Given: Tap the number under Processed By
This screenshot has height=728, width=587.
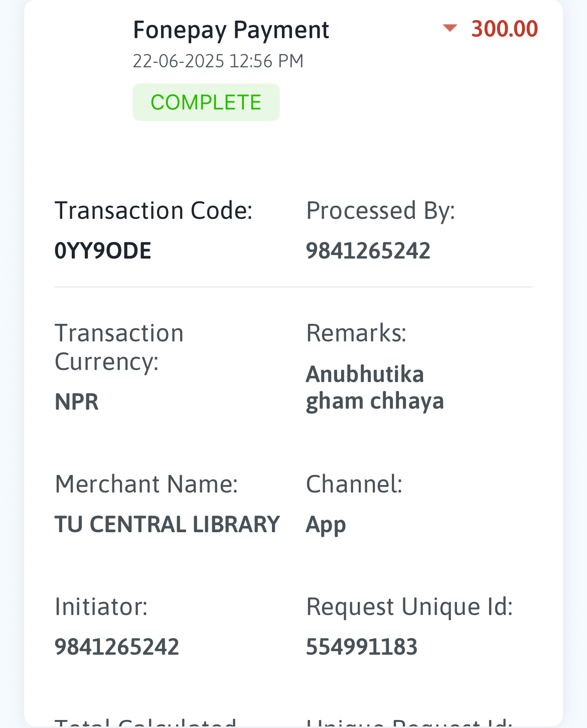Looking at the screenshot, I should (x=368, y=251).
